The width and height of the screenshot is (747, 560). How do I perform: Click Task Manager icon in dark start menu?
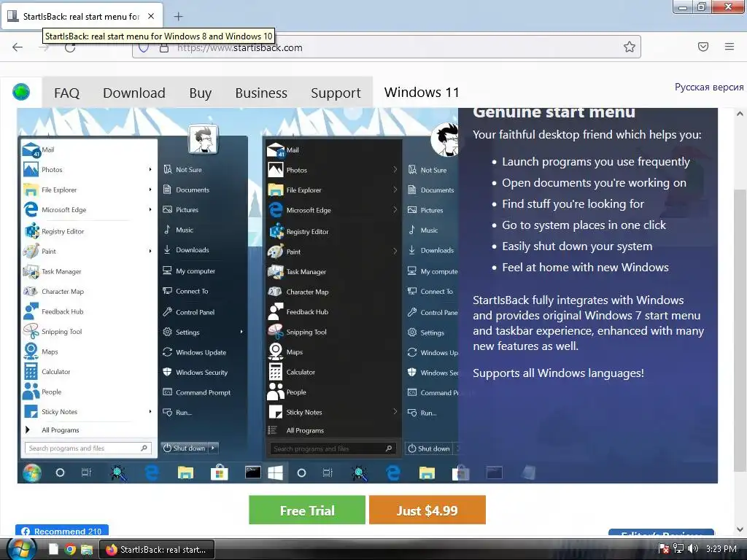click(x=276, y=271)
